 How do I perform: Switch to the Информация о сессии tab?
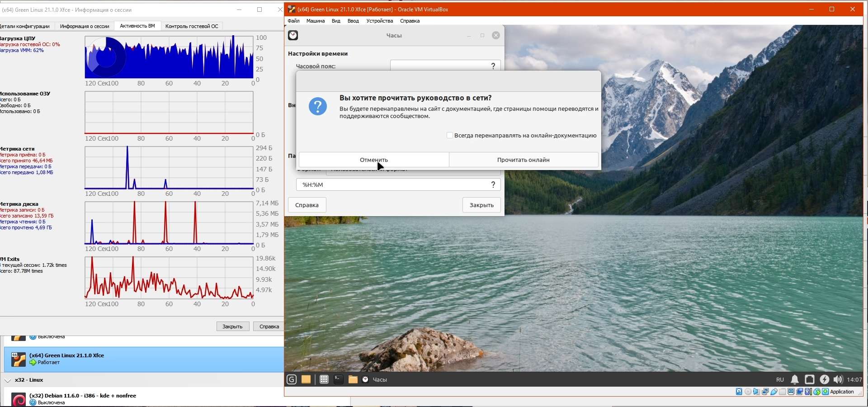click(x=85, y=26)
